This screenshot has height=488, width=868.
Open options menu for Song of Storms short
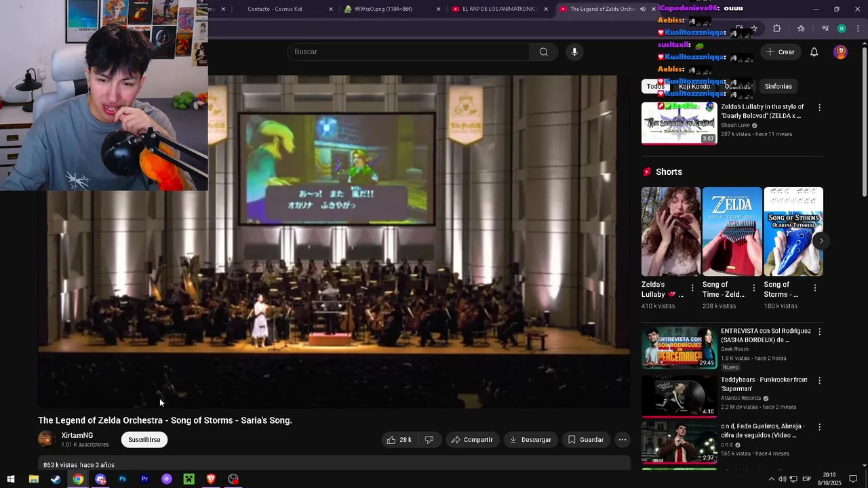pyautogui.click(x=814, y=288)
